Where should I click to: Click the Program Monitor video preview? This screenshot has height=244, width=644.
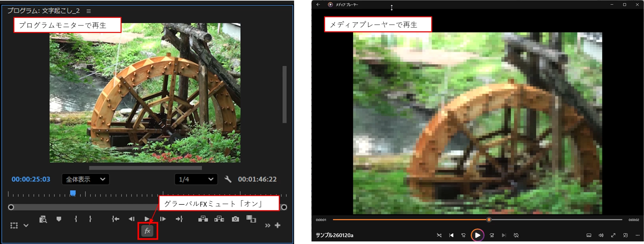coord(145,93)
